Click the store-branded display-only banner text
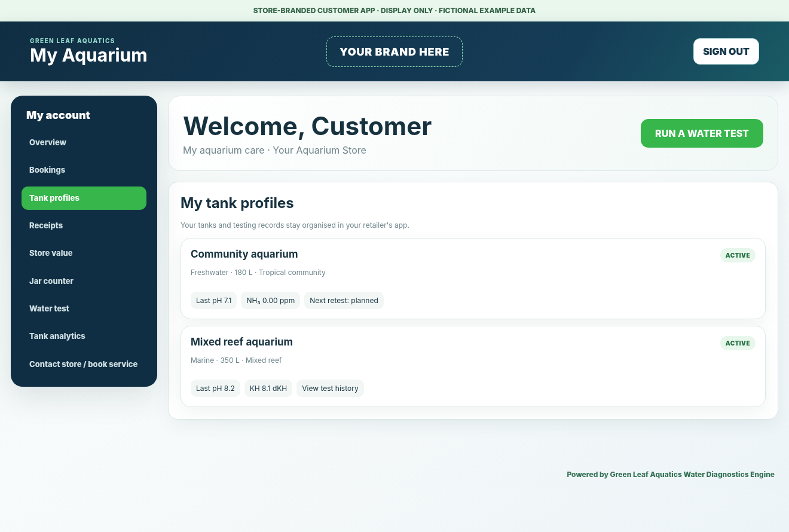 coord(395,11)
